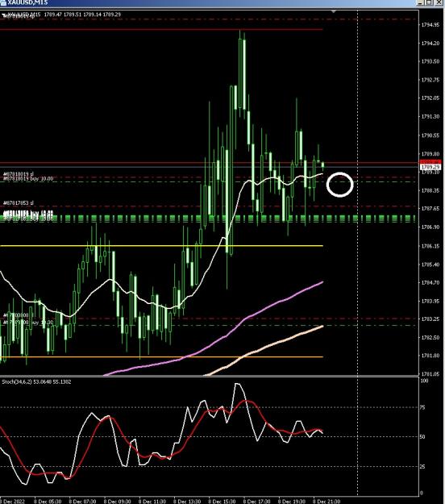
Task: Click the 1781.05 price scale label
Action: point(430,374)
